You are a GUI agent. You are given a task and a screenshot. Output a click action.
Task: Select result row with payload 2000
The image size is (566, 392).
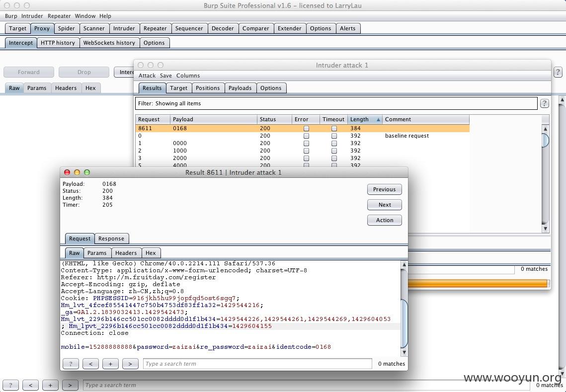pyautogui.click(x=303, y=158)
